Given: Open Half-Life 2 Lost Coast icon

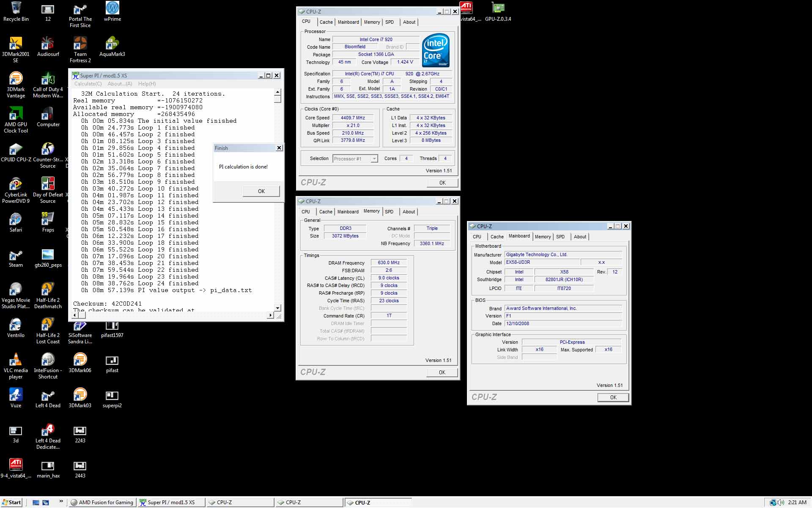Looking at the screenshot, I should point(48,331).
